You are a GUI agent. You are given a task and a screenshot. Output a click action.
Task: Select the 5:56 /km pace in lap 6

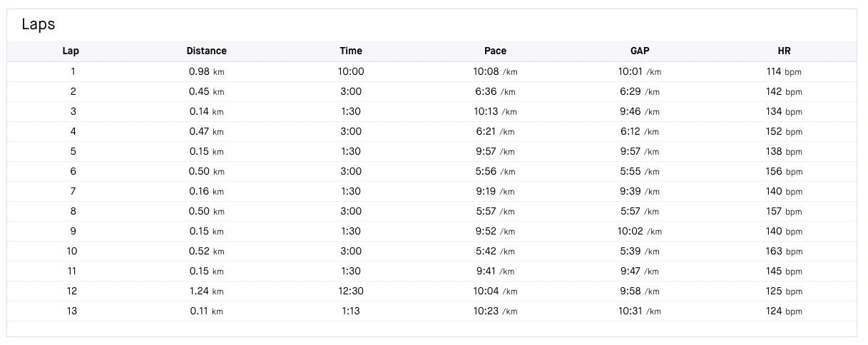coord(495,172)
